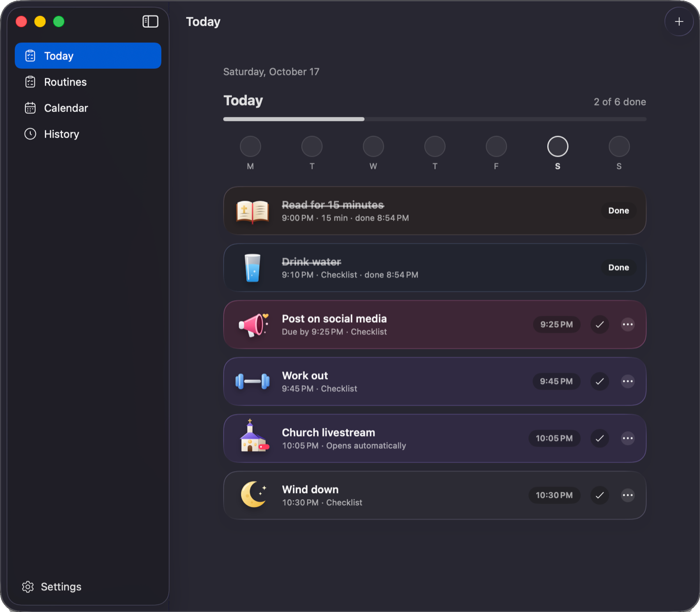Image resolution: width=700 pixels, height=612 pixels.
Task: Mark Work out as done
Action: tap(600, 382)
